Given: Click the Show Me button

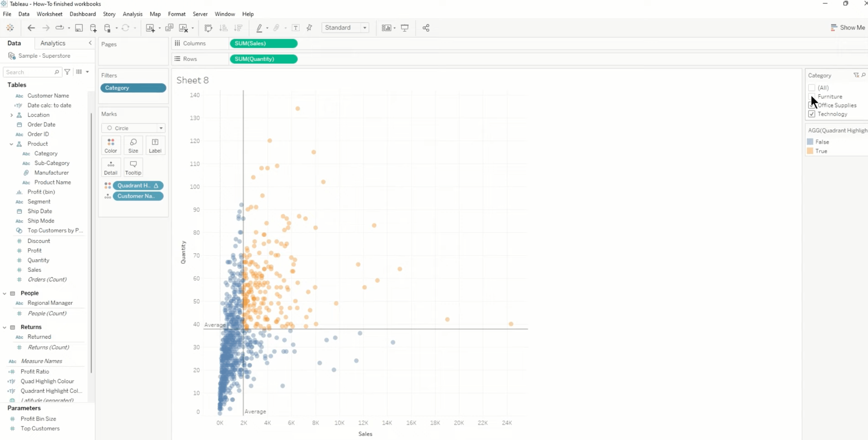Looking at the screenshot, I should (x=848, y=28).
